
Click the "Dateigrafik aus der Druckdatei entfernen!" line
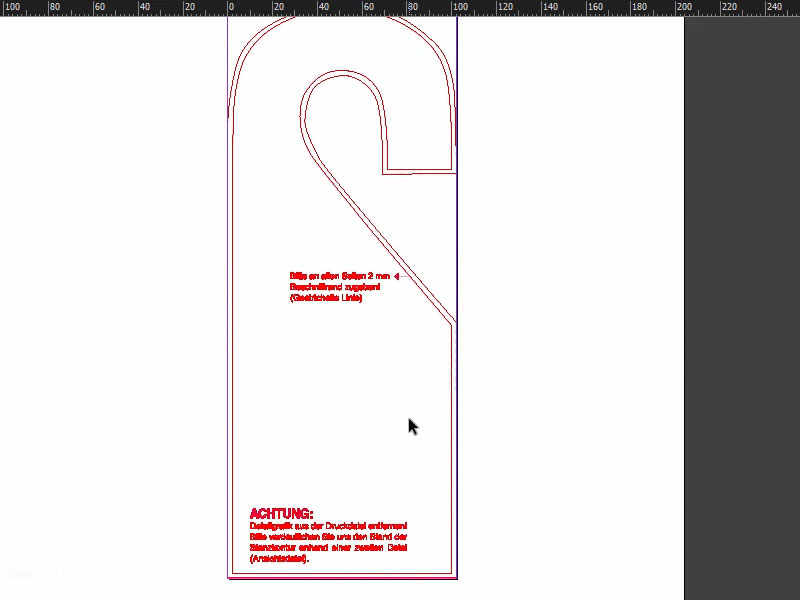(x=328, y=526)
